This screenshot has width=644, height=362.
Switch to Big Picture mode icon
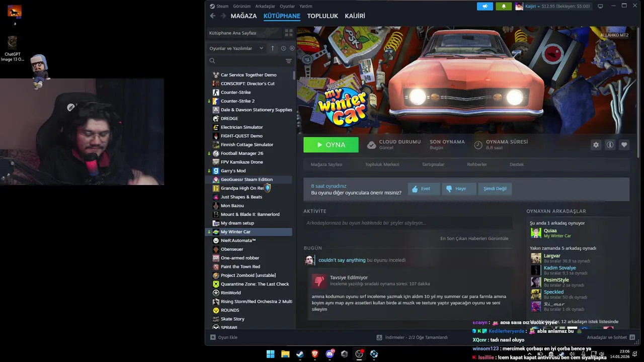pos(600,7)
